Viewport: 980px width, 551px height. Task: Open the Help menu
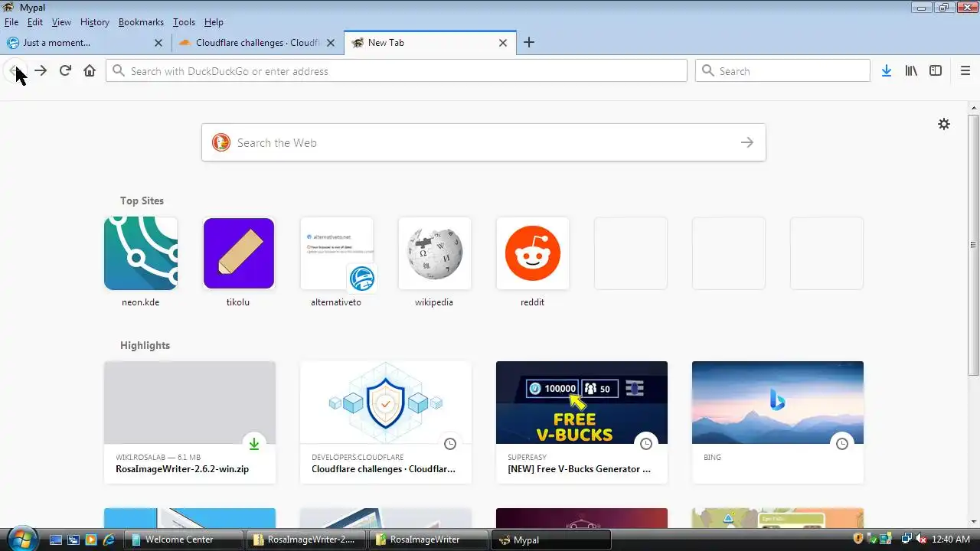(214, 22)
